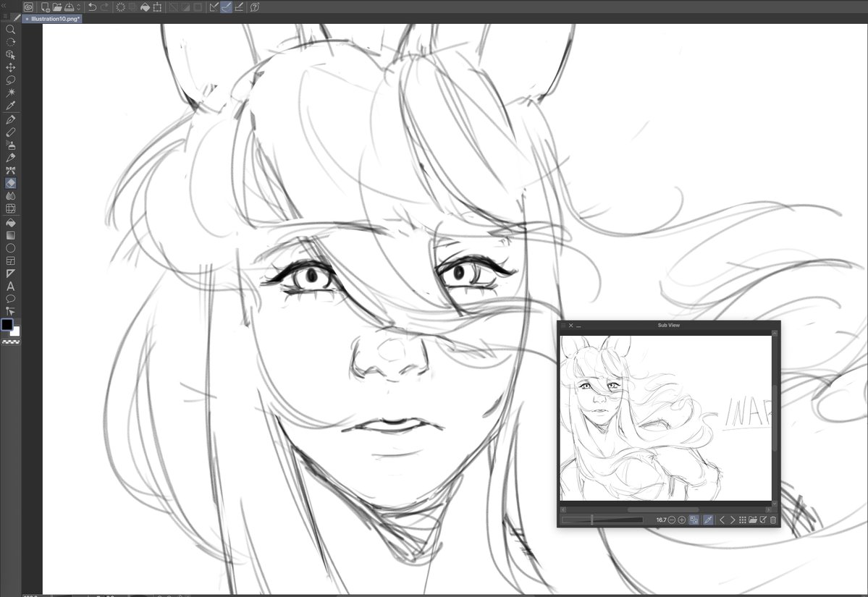Select the transparent color checker swatch
Image resolution: width=868 pixels, height=597 pixels.
click(11, 342)
